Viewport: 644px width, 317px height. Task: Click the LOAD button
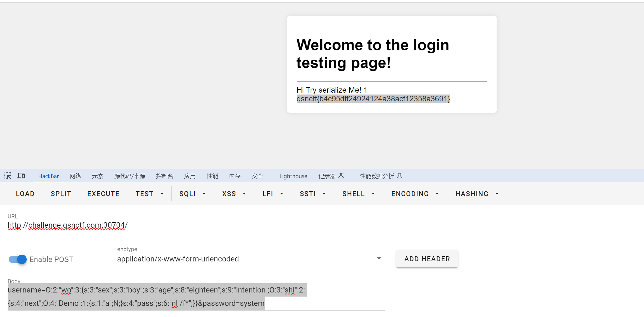pyautogui.click(x=25, y=194)
